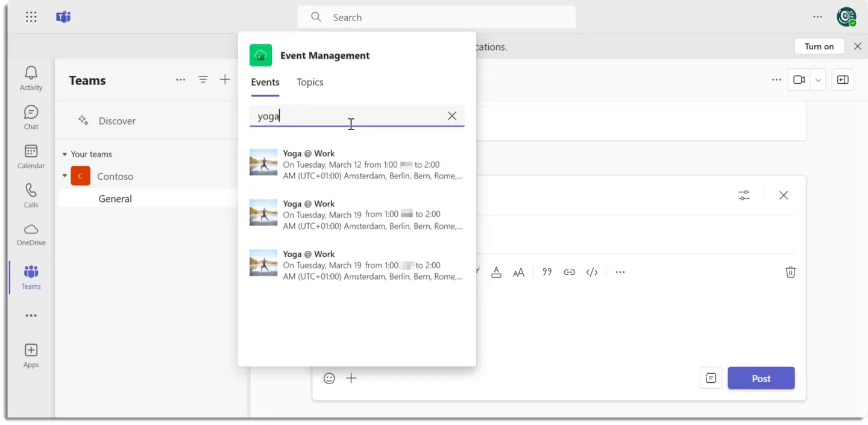Open post settings options
Image resolution: width=868 pixels, height=425 pixels.
click(x=744, y=195)
